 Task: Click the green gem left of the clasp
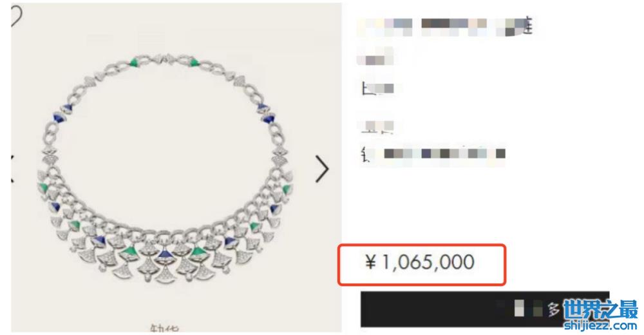pyautogui.click(x=133, y=63)
